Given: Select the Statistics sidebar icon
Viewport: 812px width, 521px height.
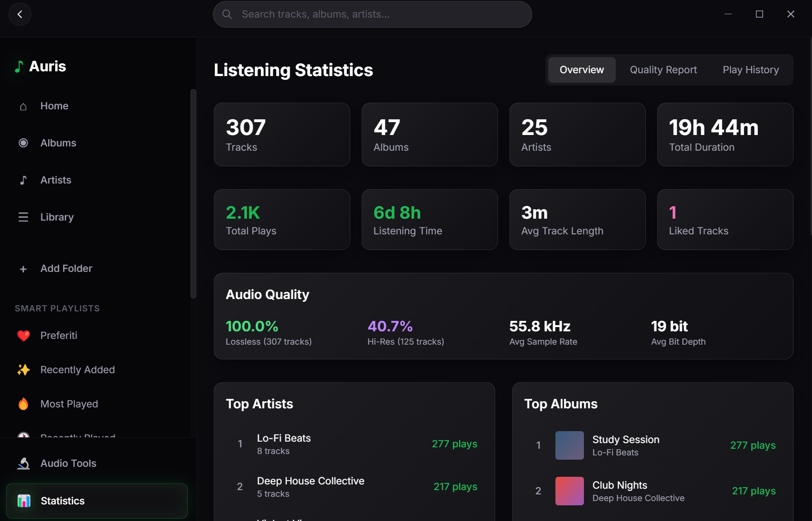Looking at the screenshot, I should (x=24, y=501).
